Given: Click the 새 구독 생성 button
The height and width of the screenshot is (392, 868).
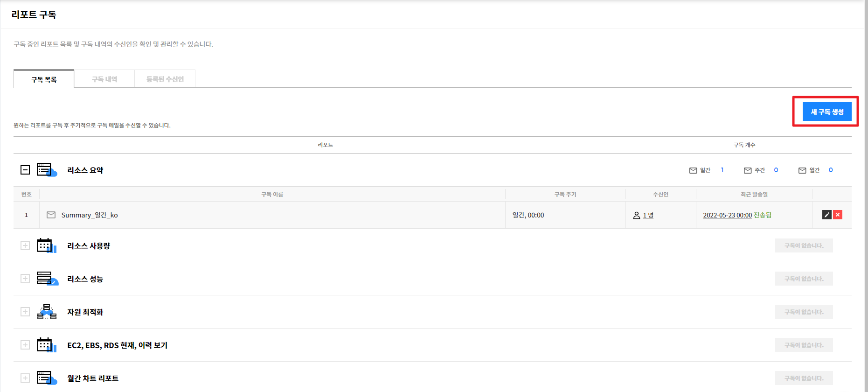Looking at the screenshot, I should [x=826, y=112].
